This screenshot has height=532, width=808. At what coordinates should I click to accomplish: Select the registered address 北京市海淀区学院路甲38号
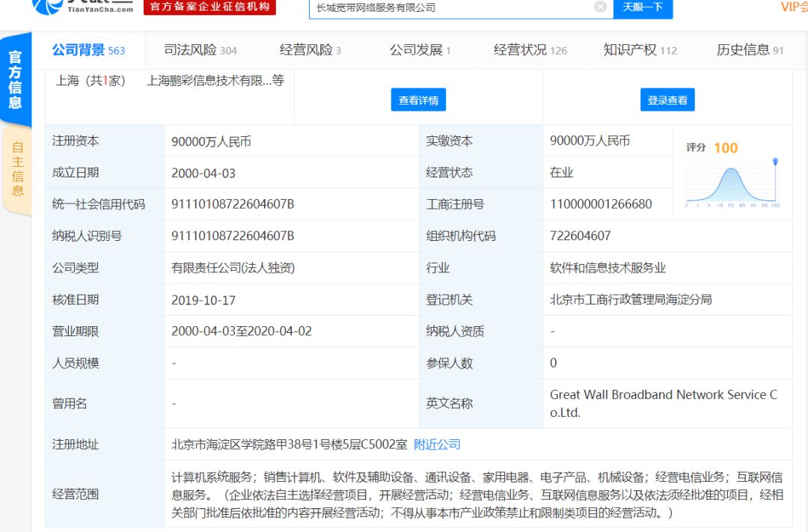coord(289,444)
